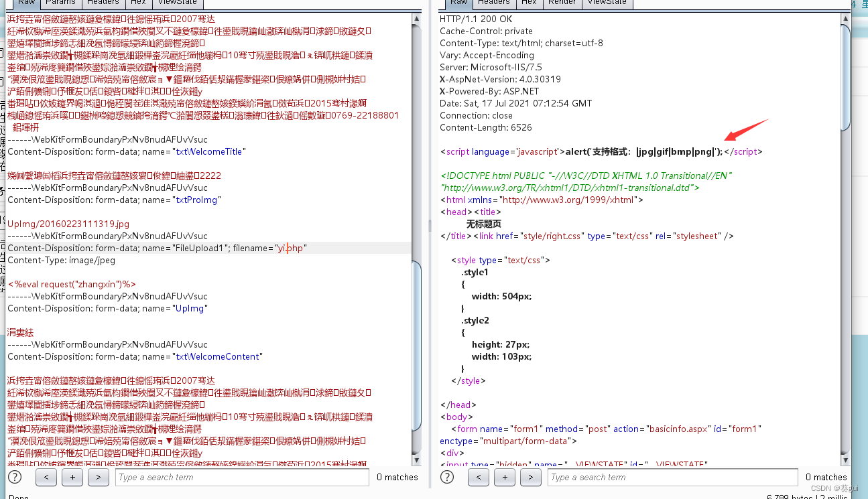Click the request pane vertical scrollbar
The height and width of the screenshot is (499, 868).
[x=417, y=238]
